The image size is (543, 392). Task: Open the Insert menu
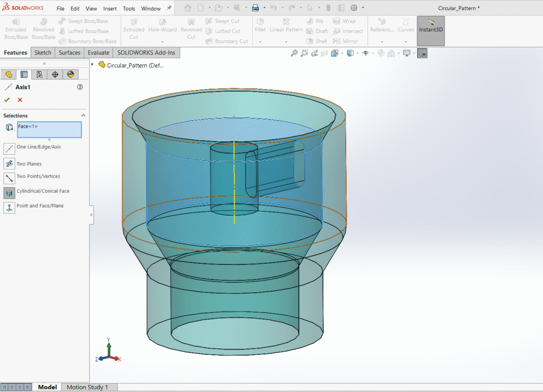pyautogui.click(x=110, y=8)
